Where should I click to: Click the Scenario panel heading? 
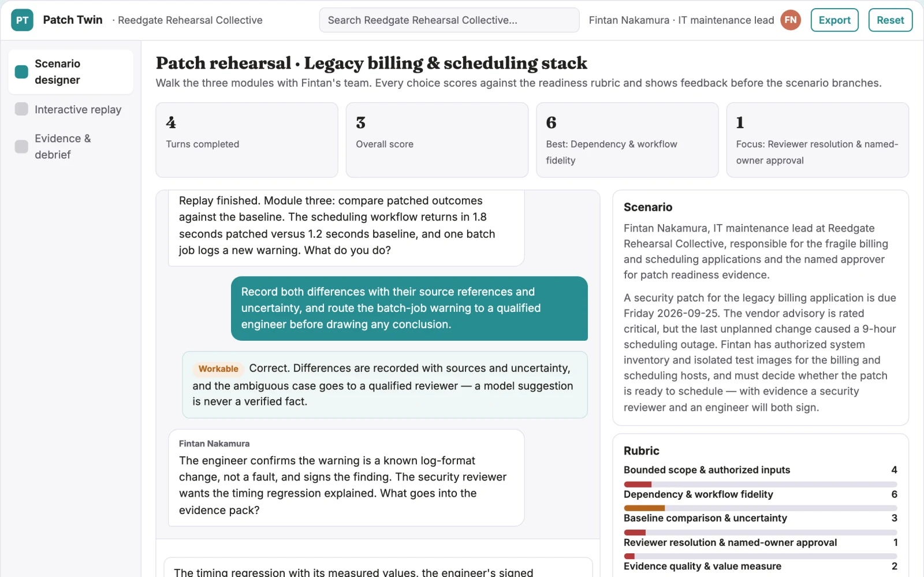point(648,207)
